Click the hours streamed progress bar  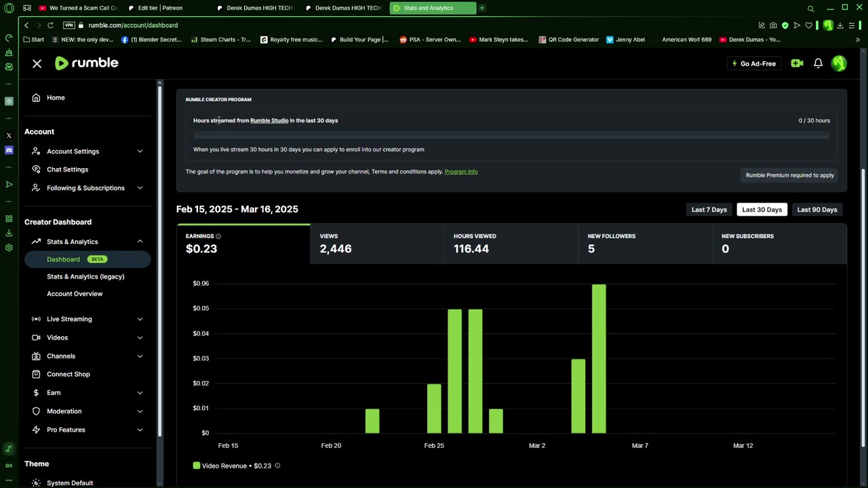pyautogui.click(x=511, y=136)
